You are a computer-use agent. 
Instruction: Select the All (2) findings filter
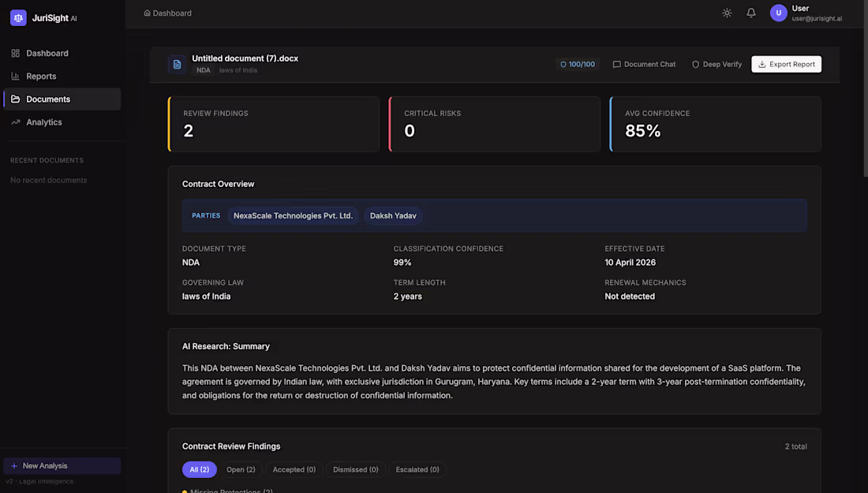pyautogui.click(x=200, y=469)
